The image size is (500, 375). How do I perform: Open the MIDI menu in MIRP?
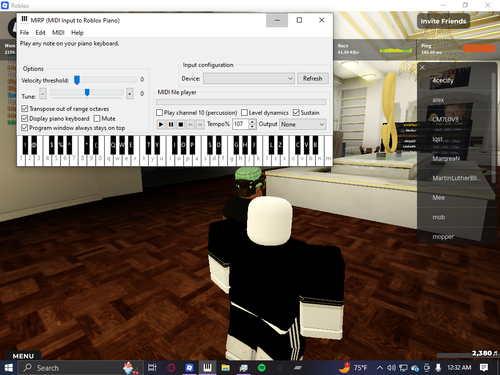tap(58, 33)
